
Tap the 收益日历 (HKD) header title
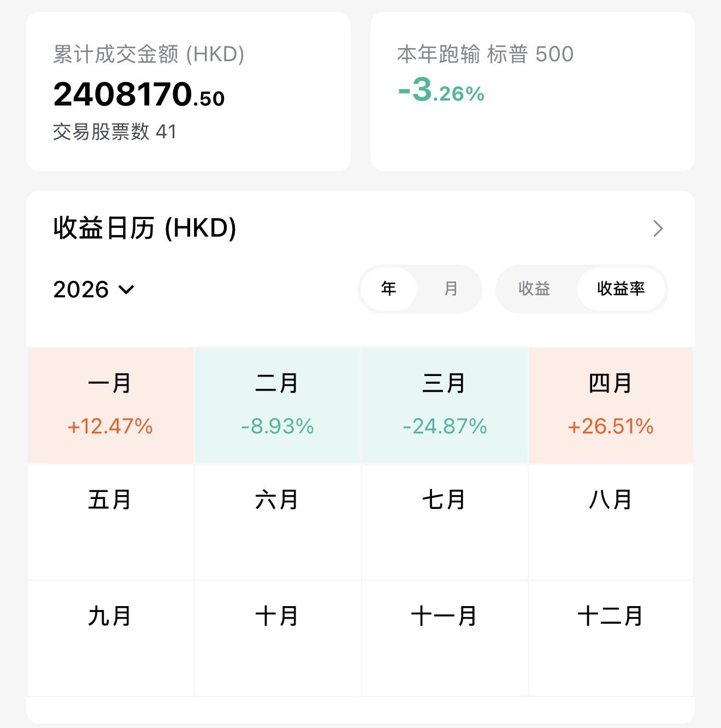145,228
